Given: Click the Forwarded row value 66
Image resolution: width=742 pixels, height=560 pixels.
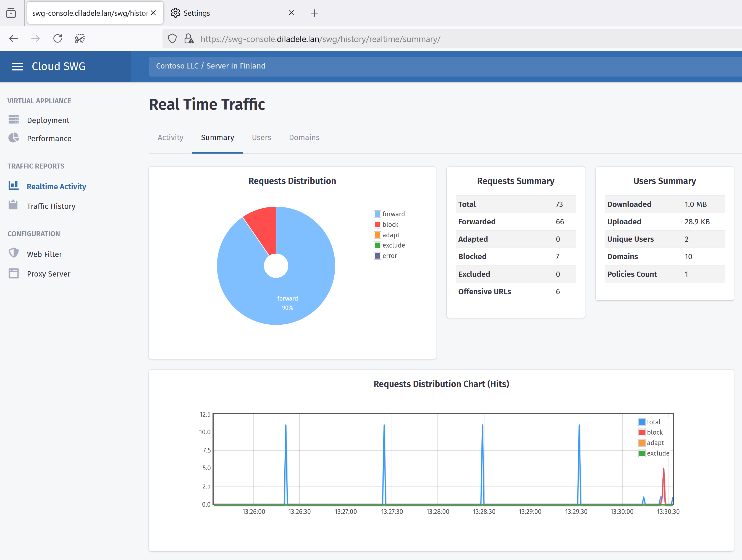Looking at the screenshot, I should (x=560, y=222).
